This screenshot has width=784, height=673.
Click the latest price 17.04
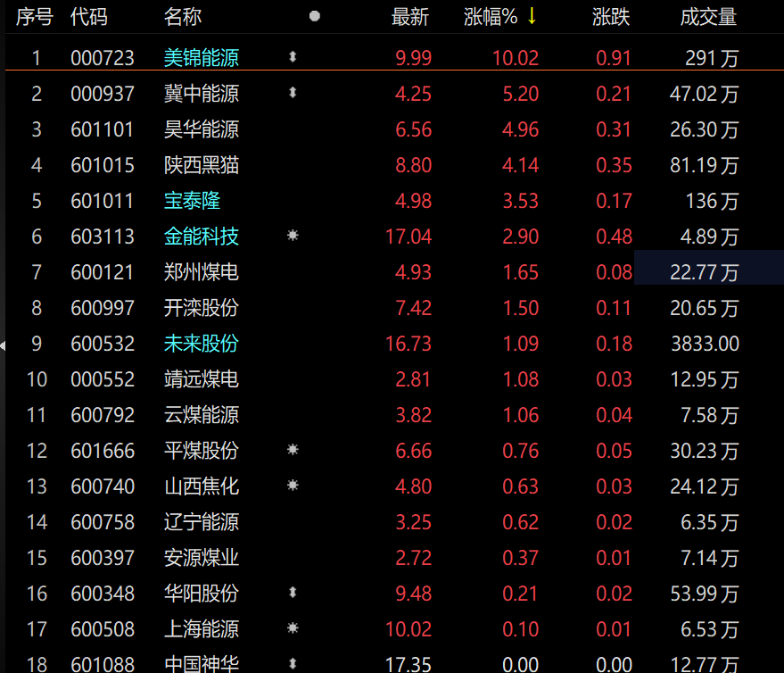(x=409, y=237)
